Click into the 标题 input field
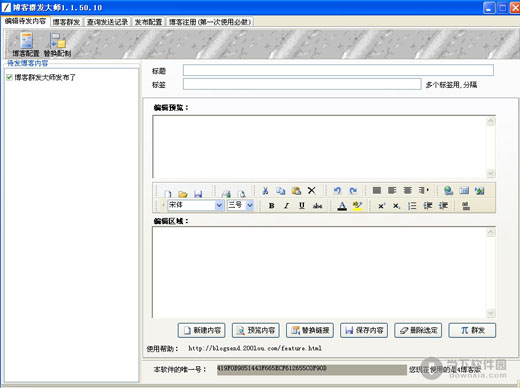 338,70
